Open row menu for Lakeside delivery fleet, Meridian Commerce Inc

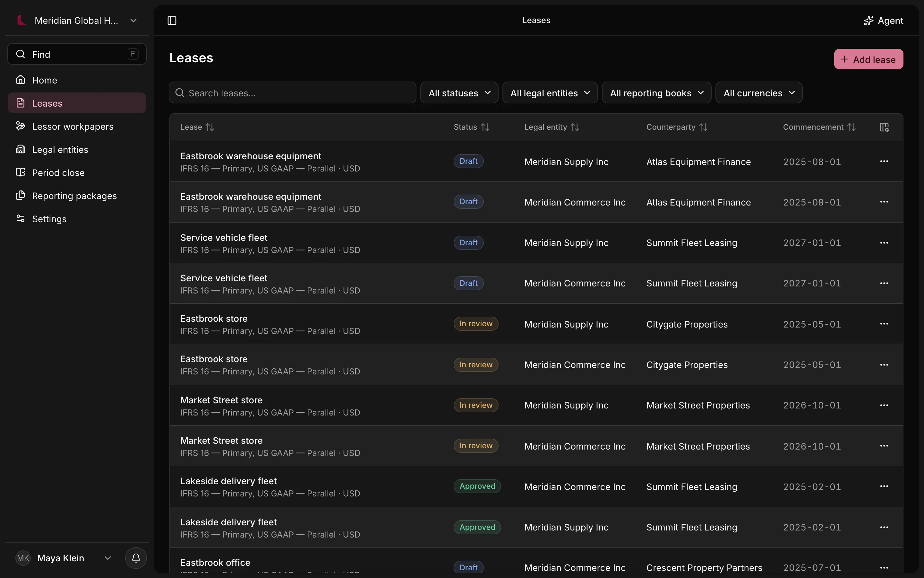pos(884,486)
